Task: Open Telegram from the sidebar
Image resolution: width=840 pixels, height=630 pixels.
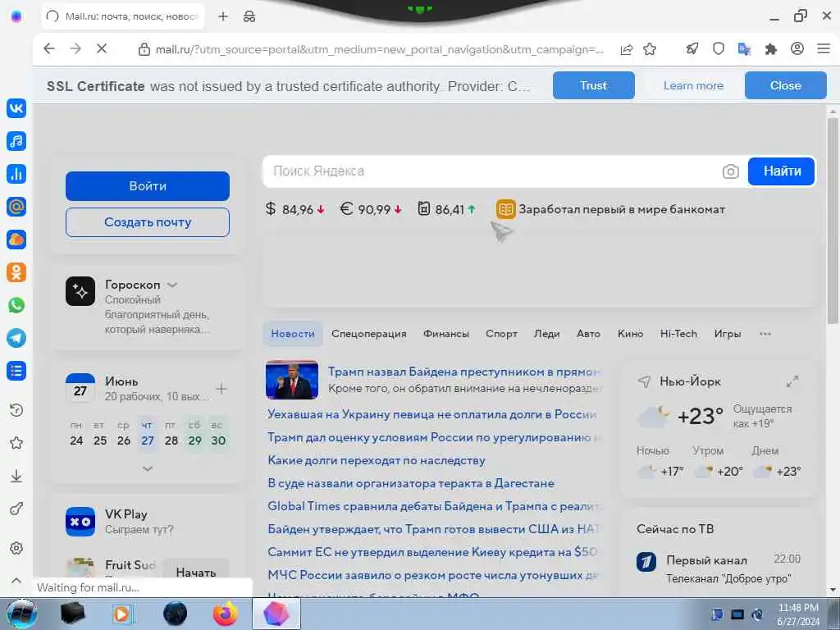Action: (x=16, y=338)
